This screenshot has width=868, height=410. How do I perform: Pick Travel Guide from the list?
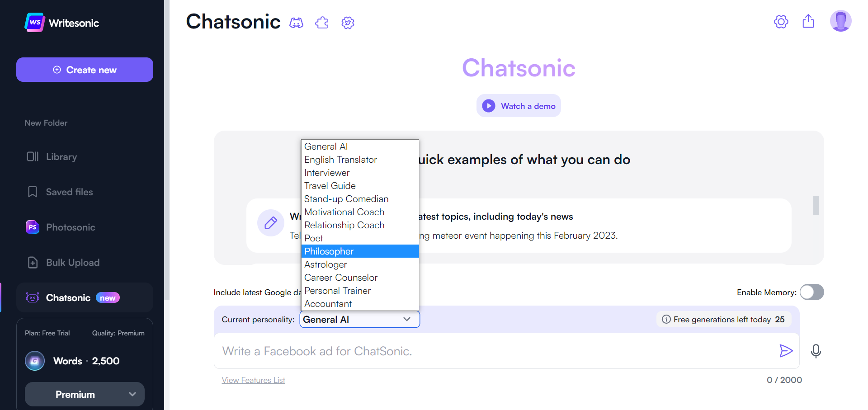pos(360,186)
